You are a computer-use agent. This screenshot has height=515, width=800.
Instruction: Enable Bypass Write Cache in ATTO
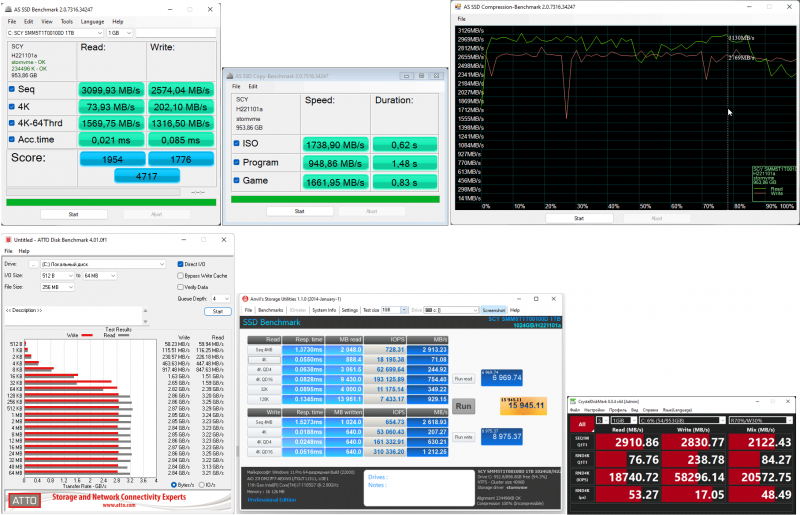(x=180, y=276)
